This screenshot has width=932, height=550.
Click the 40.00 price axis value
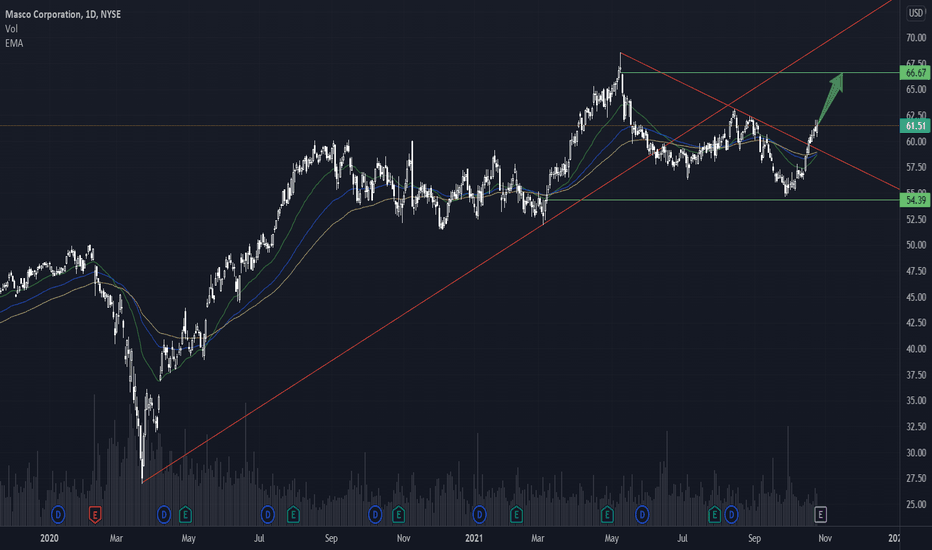tap(916, 349)
